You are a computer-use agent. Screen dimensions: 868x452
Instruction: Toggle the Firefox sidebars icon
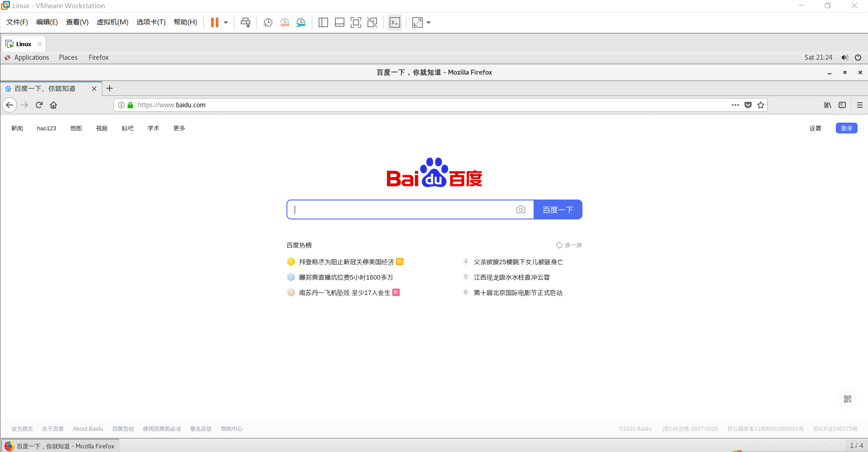coord(842,105)
